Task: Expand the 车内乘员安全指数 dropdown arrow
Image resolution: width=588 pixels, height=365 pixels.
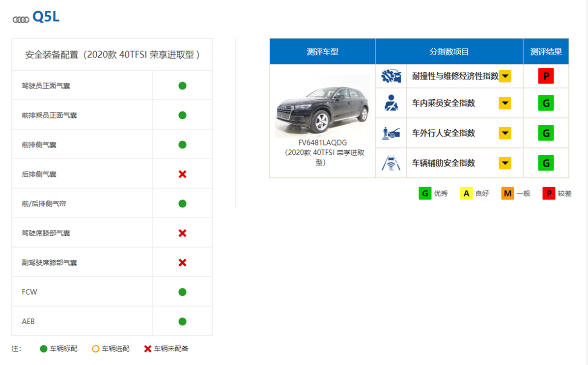Action: (505, 103)
